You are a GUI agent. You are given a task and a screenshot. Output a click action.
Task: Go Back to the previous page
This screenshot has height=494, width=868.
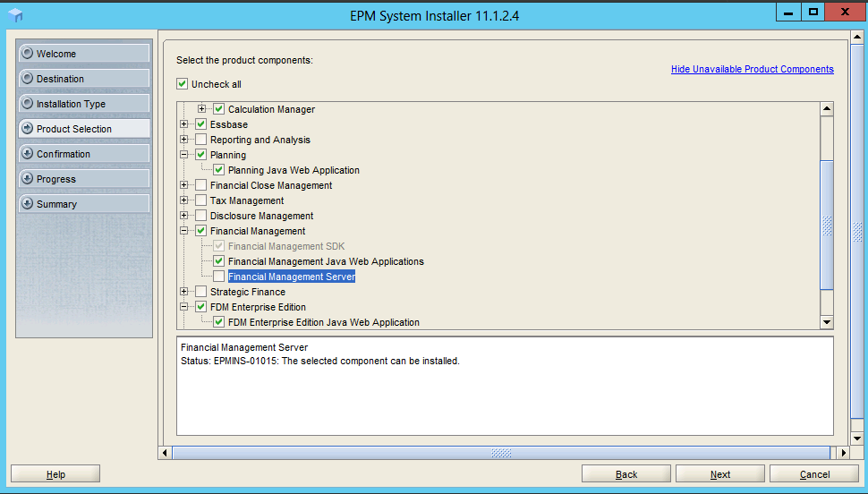[x=626, y=474]
